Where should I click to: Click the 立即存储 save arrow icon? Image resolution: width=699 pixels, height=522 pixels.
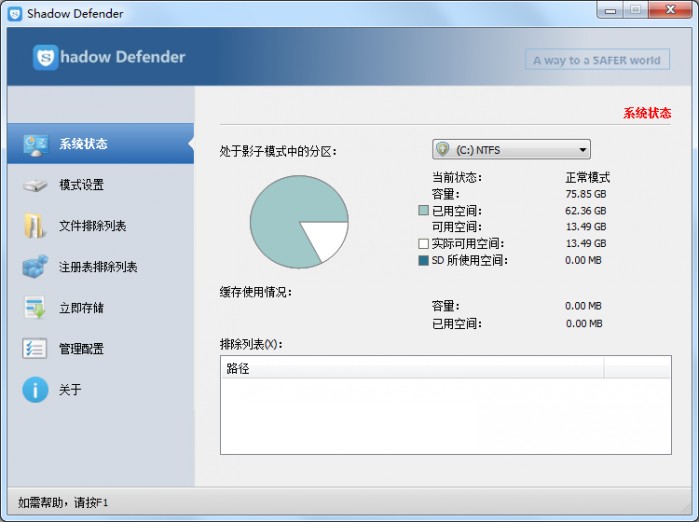point(35,308)
